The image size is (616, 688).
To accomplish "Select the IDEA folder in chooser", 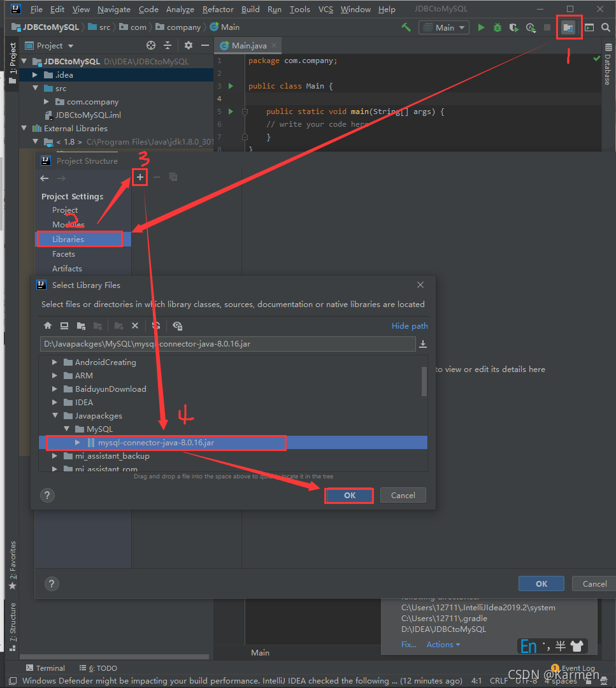I will 84,403.
